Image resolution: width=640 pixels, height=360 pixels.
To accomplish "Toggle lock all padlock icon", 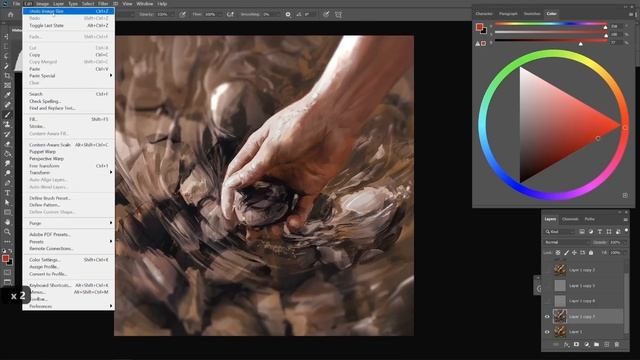I will 591,253.
